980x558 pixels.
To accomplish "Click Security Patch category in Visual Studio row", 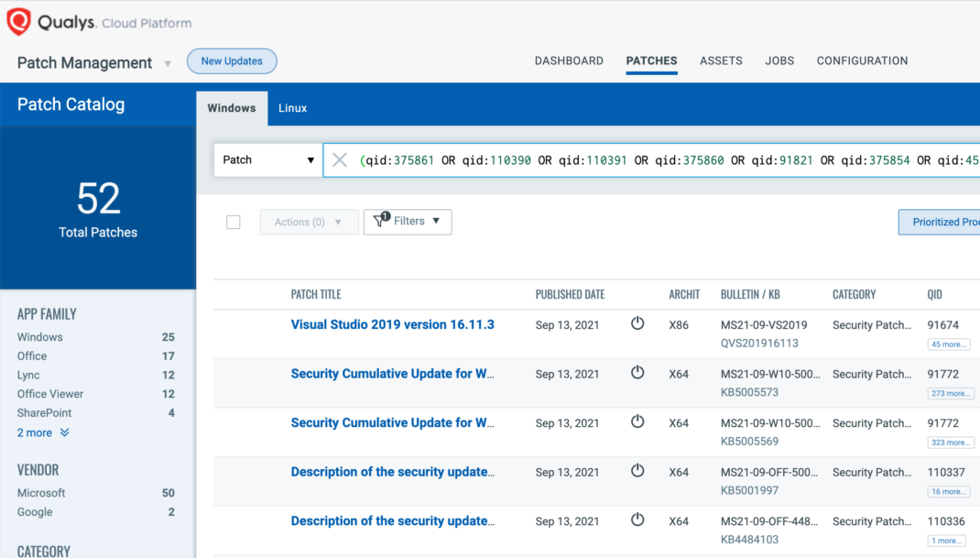I will pos(872,325).
